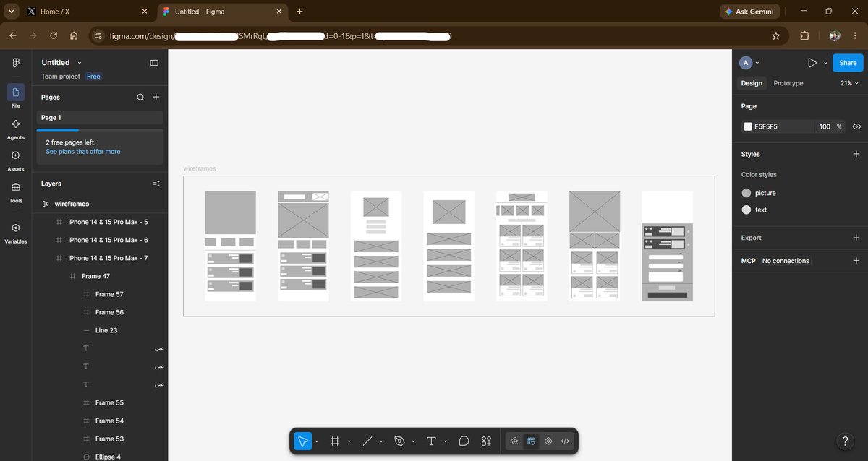Open See plans that offer more link
Viewport: 868px width, 461px height.
pos(83,152)
